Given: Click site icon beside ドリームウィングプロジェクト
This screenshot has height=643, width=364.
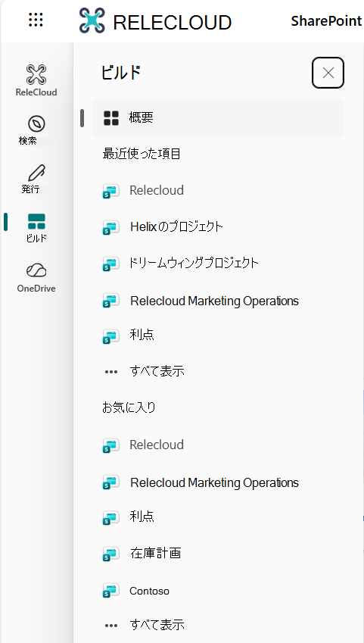Looking at the screenshot, I should pyautogui.click(x=110, y=264).
